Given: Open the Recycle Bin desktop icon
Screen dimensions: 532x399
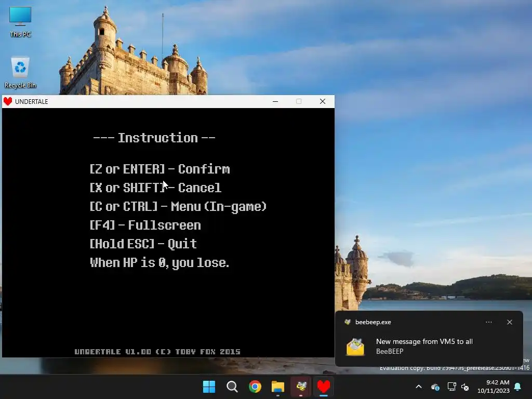Looking at the screenshot, I should coord(20,72).
